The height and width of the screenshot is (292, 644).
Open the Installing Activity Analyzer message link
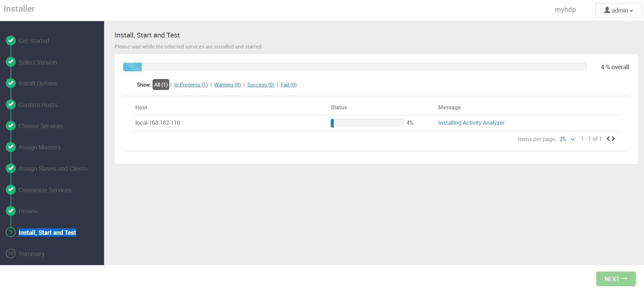[x=471, y=123]
